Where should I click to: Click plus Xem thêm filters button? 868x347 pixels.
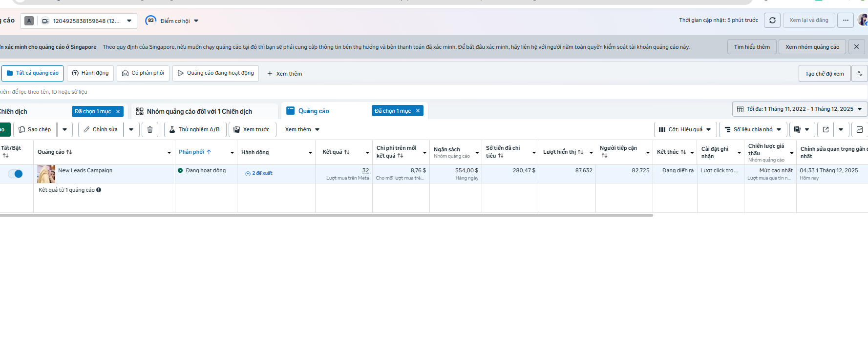click(284, 74)
